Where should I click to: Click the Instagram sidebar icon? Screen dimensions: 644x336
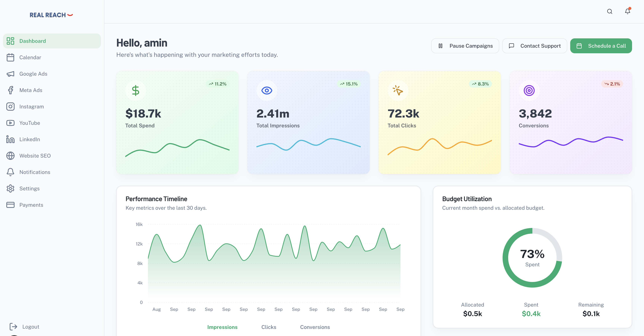[x=10, y=107]
